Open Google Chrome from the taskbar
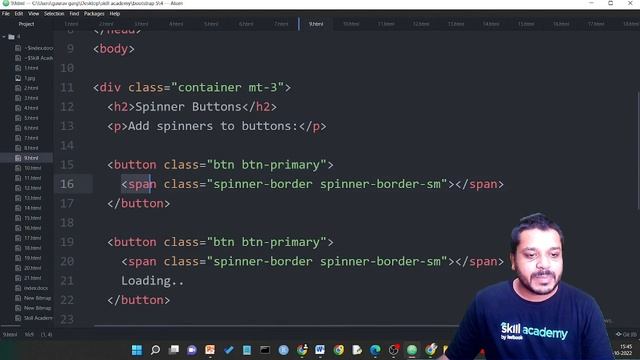Screen dimensions: 640x360 [338, 350]
